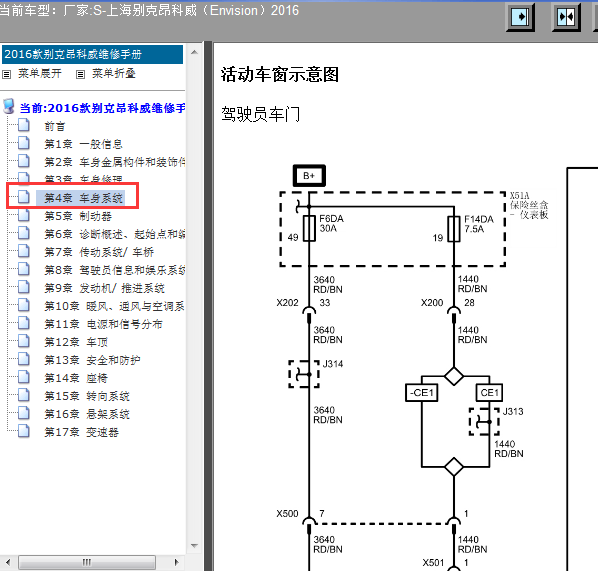Click the -CE1 box in diagram
Screen dimensions: 598x571
pos(421,392)
